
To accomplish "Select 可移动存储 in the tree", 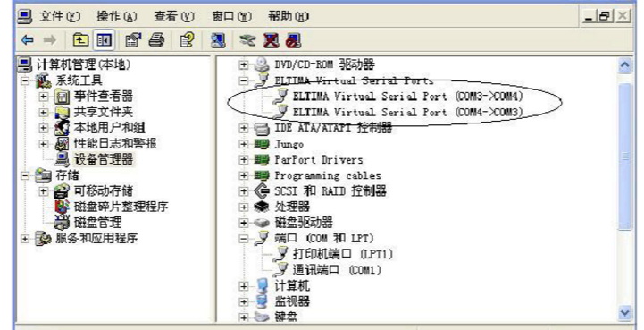I will tap(104, 191).
